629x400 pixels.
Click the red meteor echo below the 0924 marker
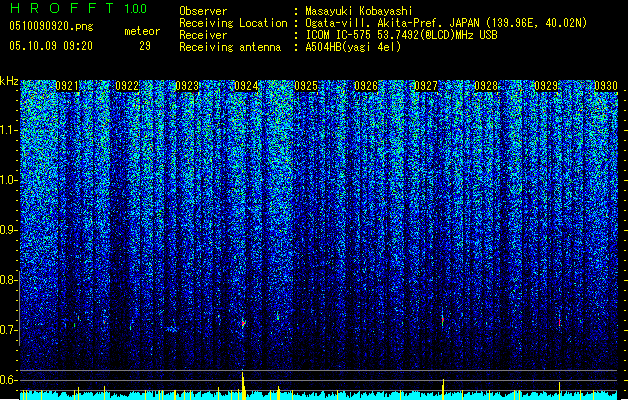[243, 323]
